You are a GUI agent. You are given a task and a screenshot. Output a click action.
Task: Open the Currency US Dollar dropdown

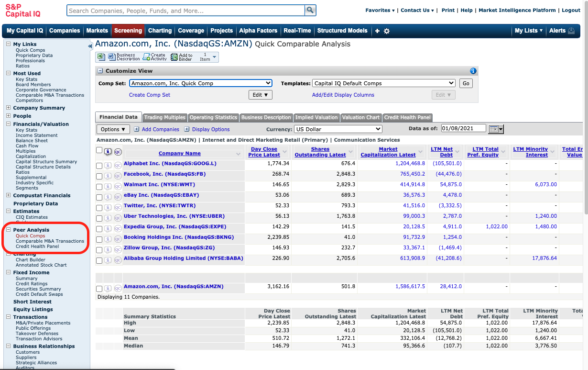[338, 129]
